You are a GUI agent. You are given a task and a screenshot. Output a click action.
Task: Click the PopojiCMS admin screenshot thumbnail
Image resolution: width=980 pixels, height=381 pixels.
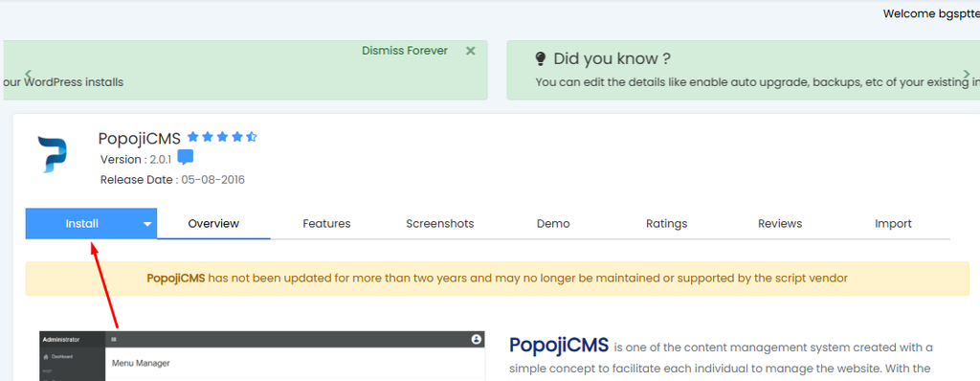[262, 356]
